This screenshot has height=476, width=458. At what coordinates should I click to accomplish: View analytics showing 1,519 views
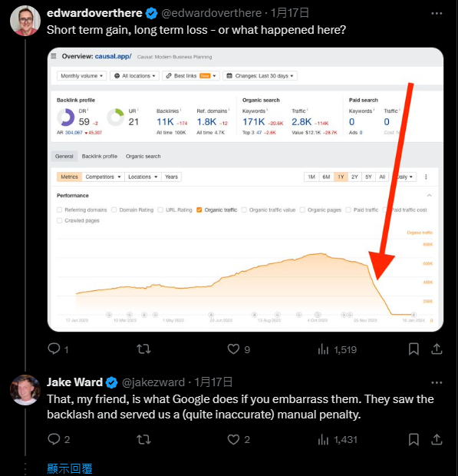[337, 349]
